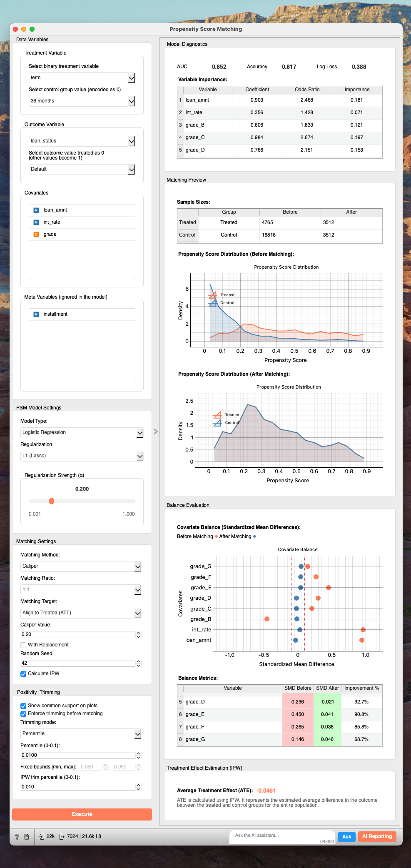Increase the Caliper Value with up arrow
Viewport: 411px width, 868px height.
(x=139, y=633)
